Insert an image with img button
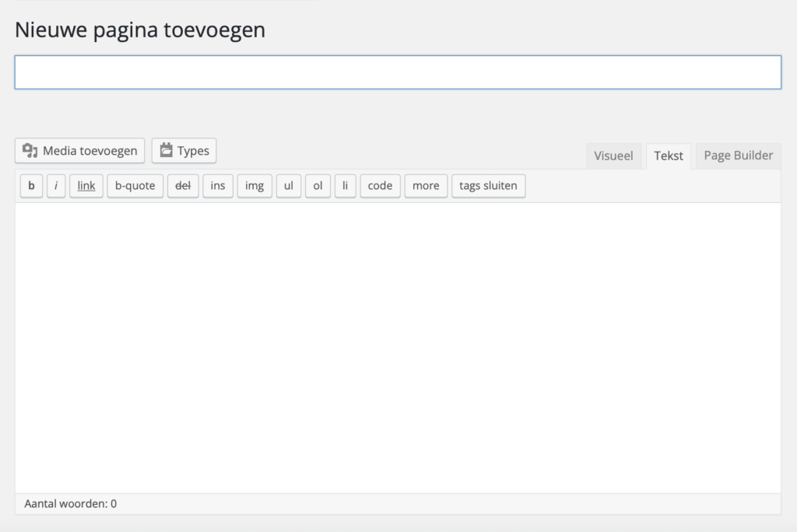 [255, 186]
